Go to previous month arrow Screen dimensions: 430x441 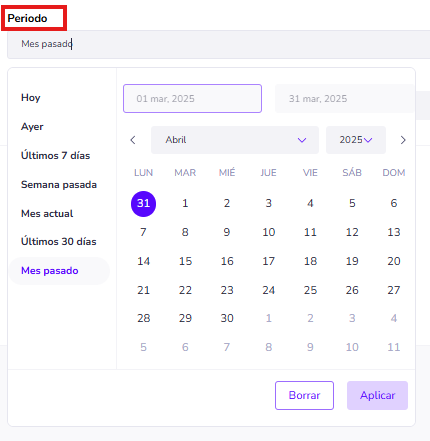pyautogui.click(x=133, y=140)
